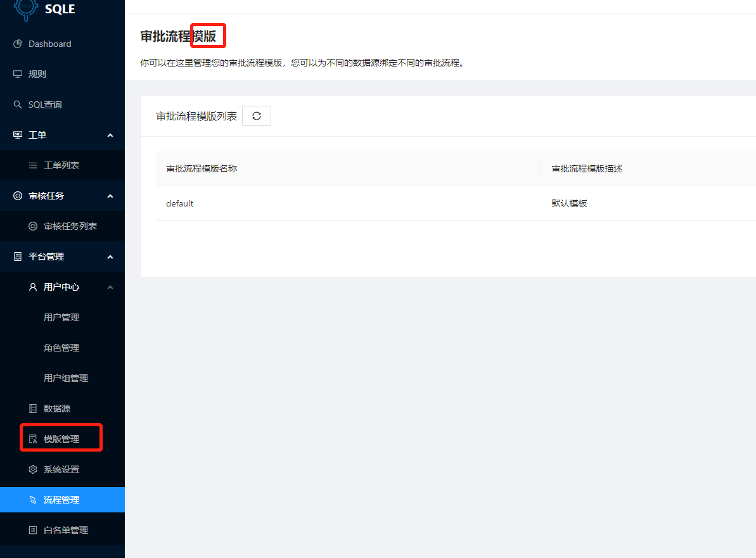The image size is (756, 558).
Task: Open 角色管理 in the sidebar
Action: tap(62, 348)
